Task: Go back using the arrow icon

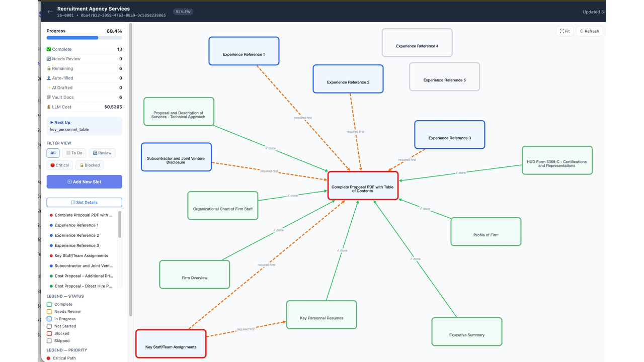Action: (50, 12)
